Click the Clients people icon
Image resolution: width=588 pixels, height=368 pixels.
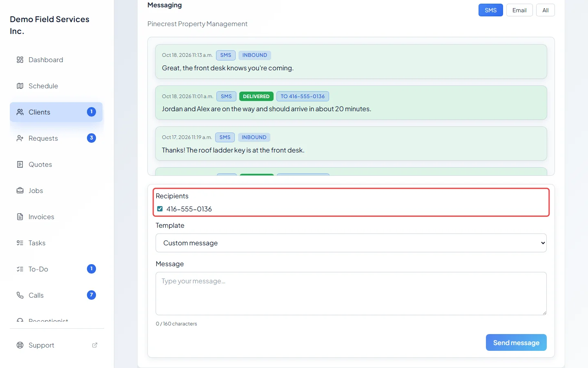pyautogui.click(x=20, y=112)
